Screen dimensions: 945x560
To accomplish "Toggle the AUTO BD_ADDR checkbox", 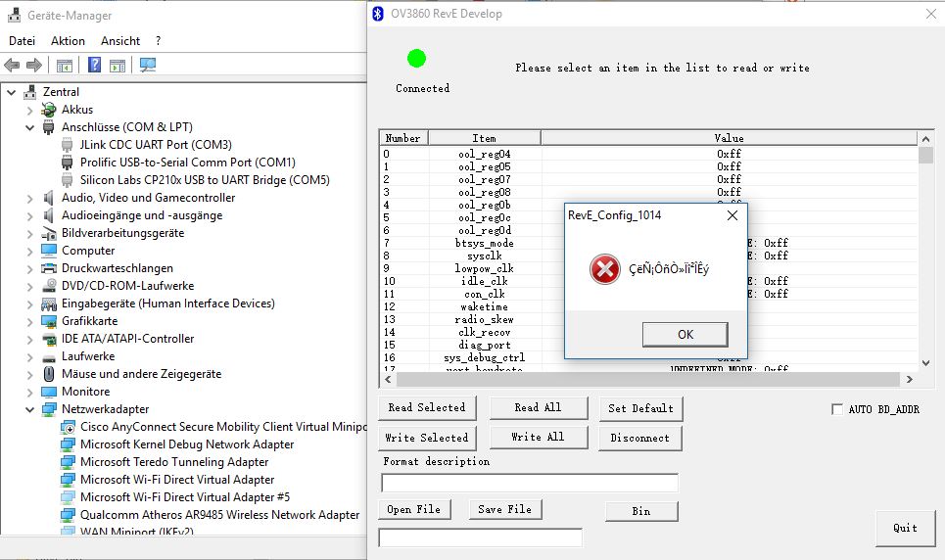I will pos(837,409).
